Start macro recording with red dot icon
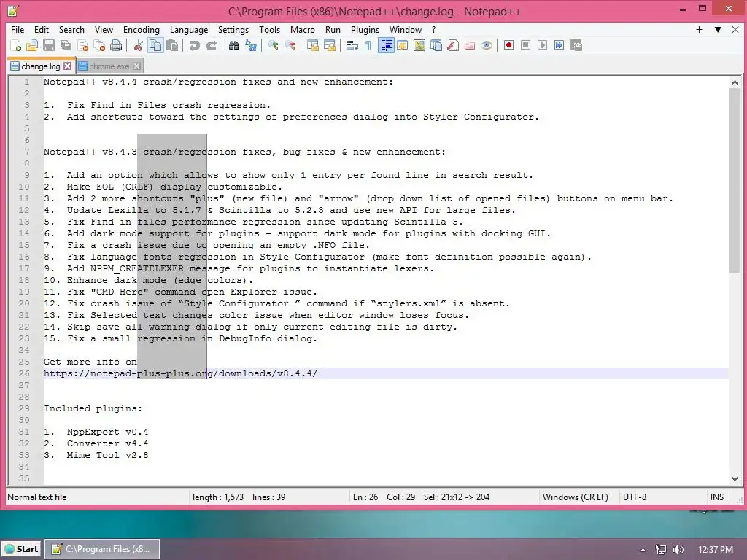 [508, 45]
